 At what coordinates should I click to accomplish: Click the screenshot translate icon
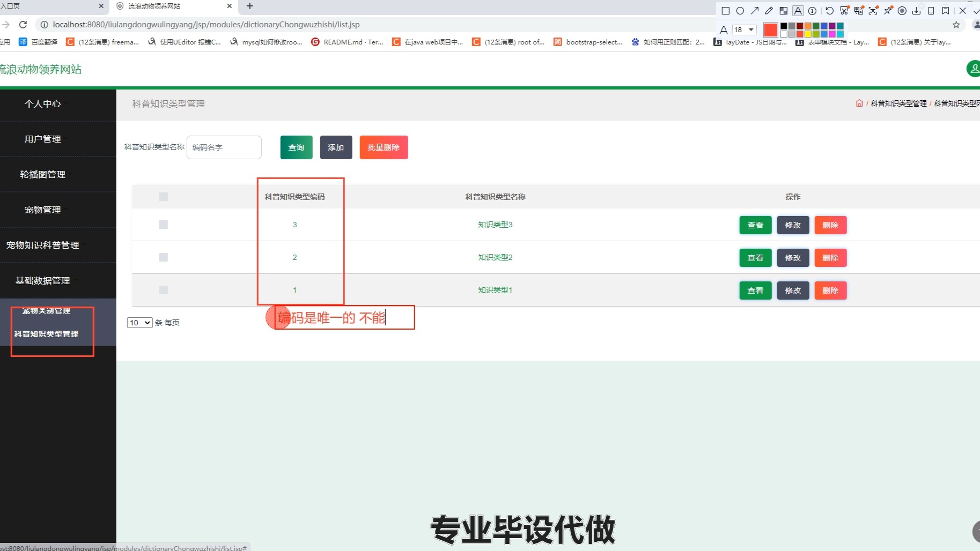point(859,11)
